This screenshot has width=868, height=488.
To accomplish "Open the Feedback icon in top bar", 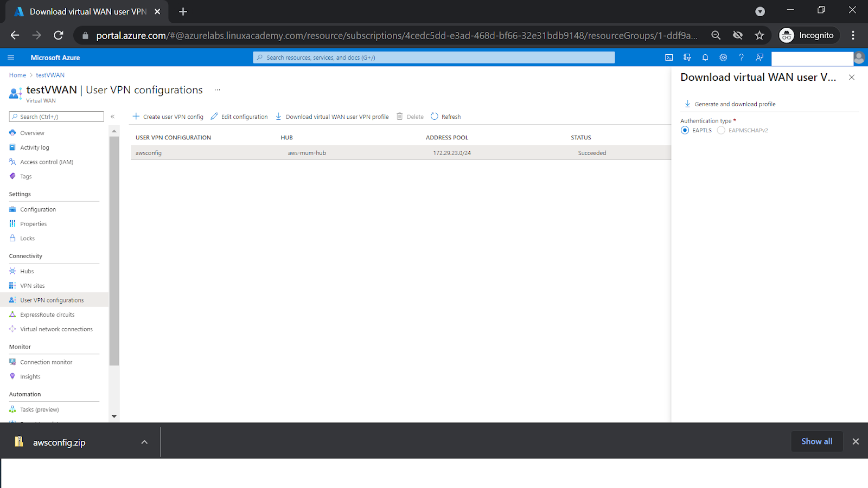I will click(x=759, y=57).
